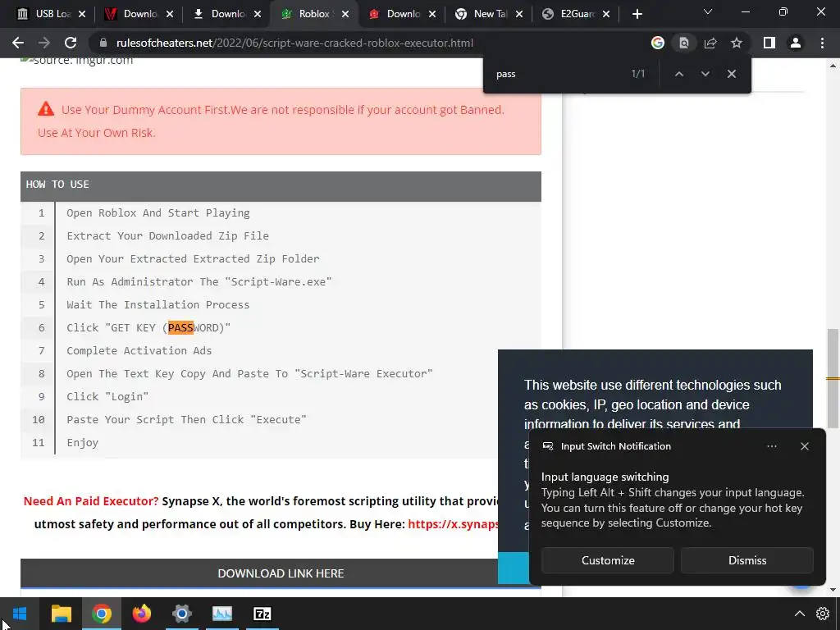
Task: Open the Chrome three-dot menu
Action: coord(822,43)
